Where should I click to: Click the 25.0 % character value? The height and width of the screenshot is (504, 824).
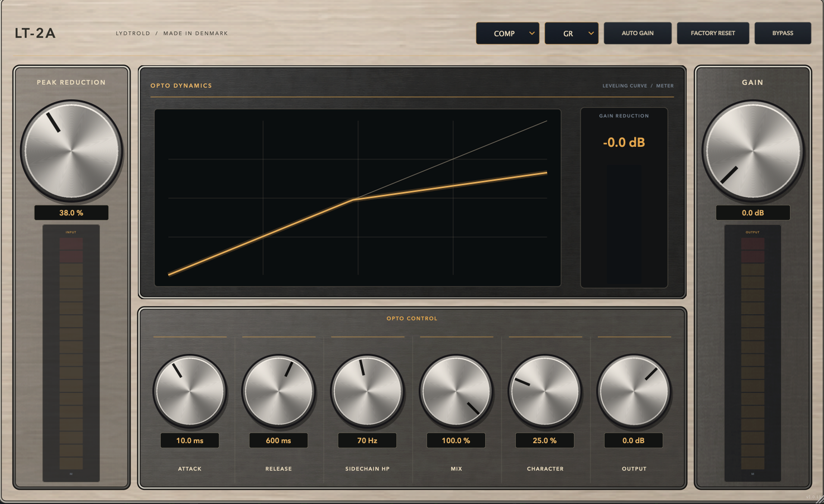[x=545, y=440]
